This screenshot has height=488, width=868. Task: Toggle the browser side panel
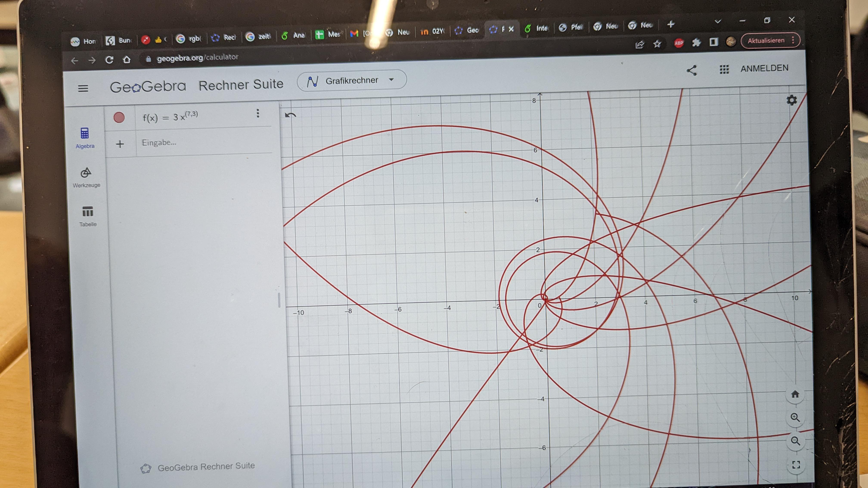pos(713,42)
